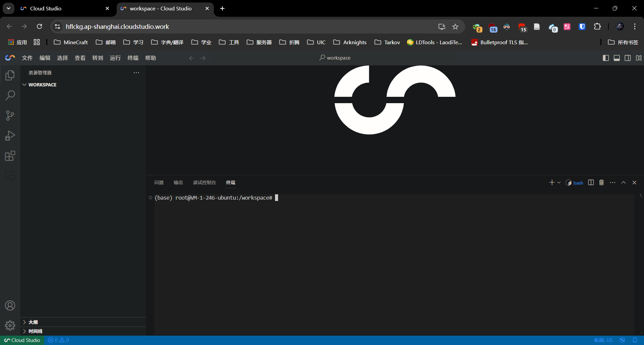The width and height of the screenshot is (644, 345).
Task: Toggle primary side bar layout icon
Action: click(x=606, y=58)
